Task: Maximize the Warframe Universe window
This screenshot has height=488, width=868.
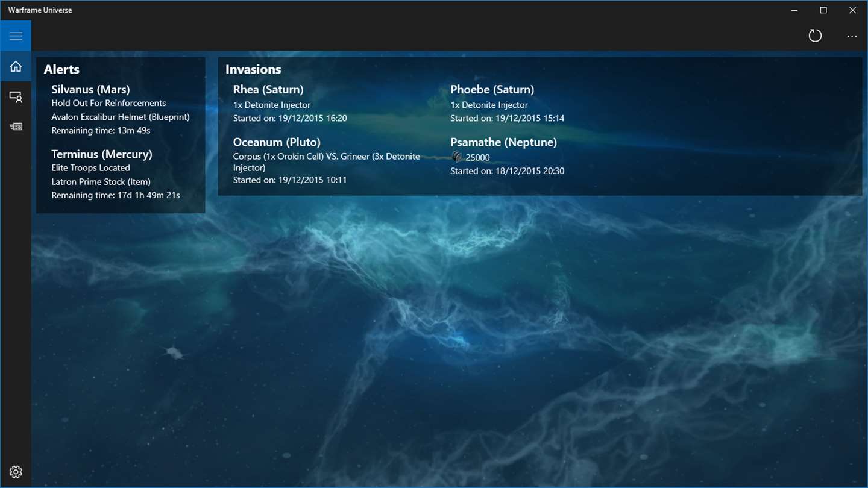Action: pyautogui.click(x=823, y=10)
